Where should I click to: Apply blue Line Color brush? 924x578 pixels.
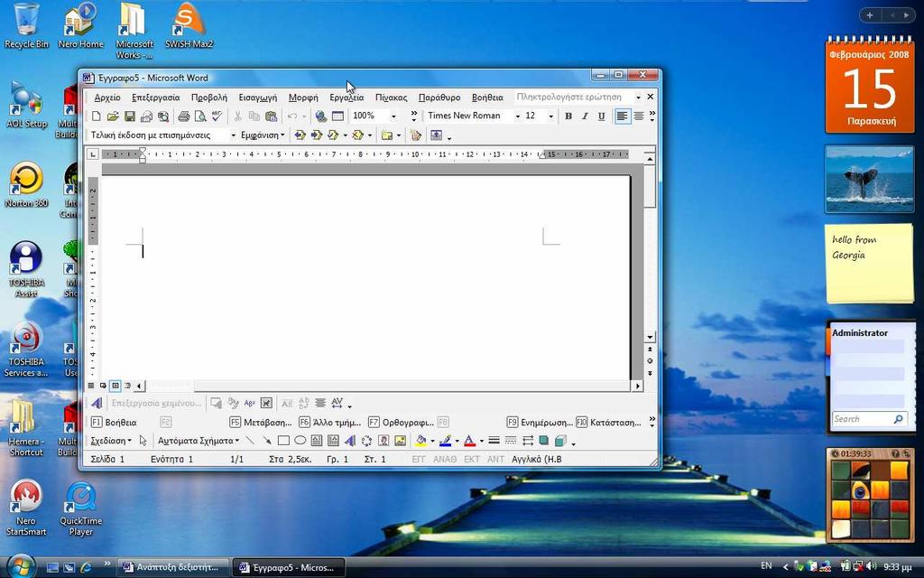(x=446, y=441)
